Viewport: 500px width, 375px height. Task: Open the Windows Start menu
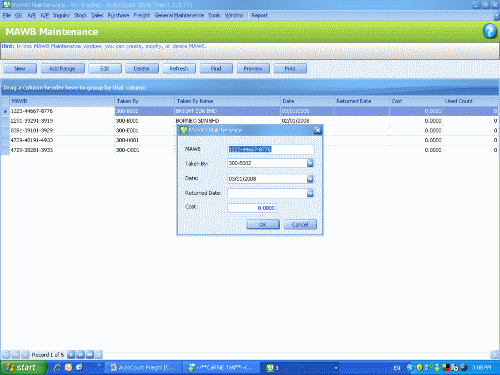tap(23, 367)
